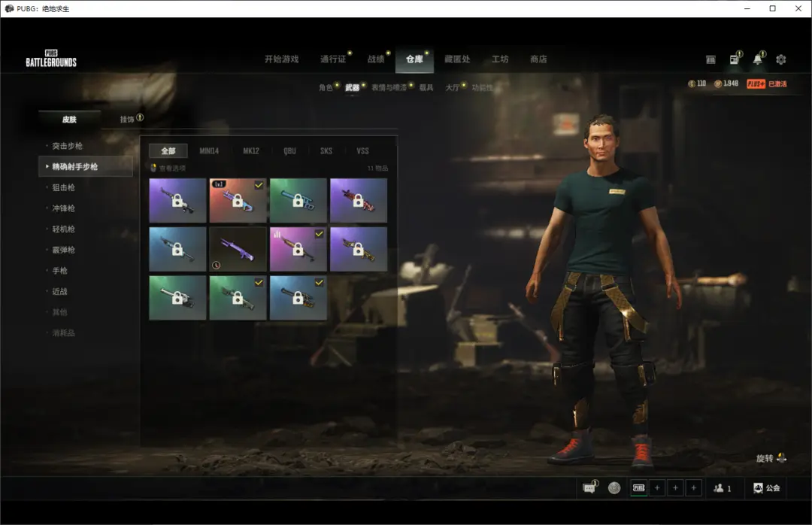Open the 手枪 category
Screen dimensions: 812x525
point(60,270)
